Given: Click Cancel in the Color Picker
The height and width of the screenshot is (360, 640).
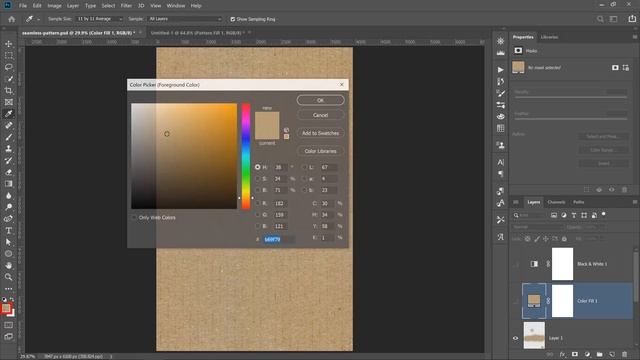Looking at the screenshot, I should (x=320, y=115).
